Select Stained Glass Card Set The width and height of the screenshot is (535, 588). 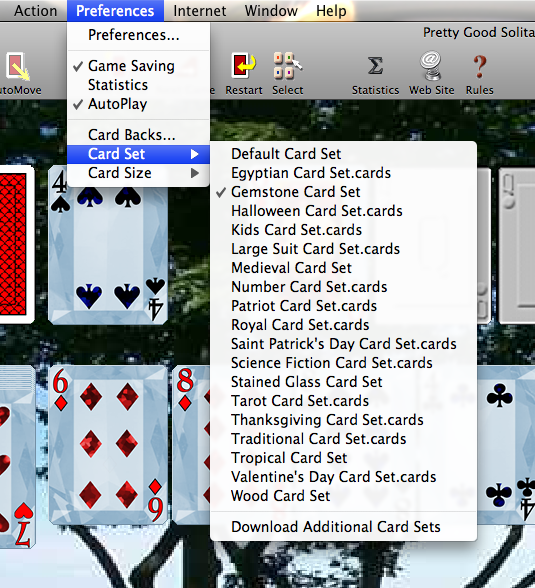click(x=343, y=382)
